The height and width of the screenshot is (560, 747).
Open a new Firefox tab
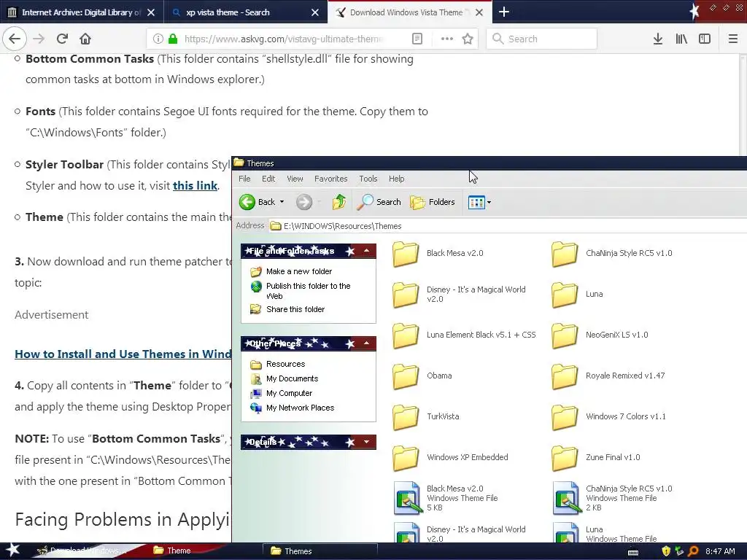(503, 12)
